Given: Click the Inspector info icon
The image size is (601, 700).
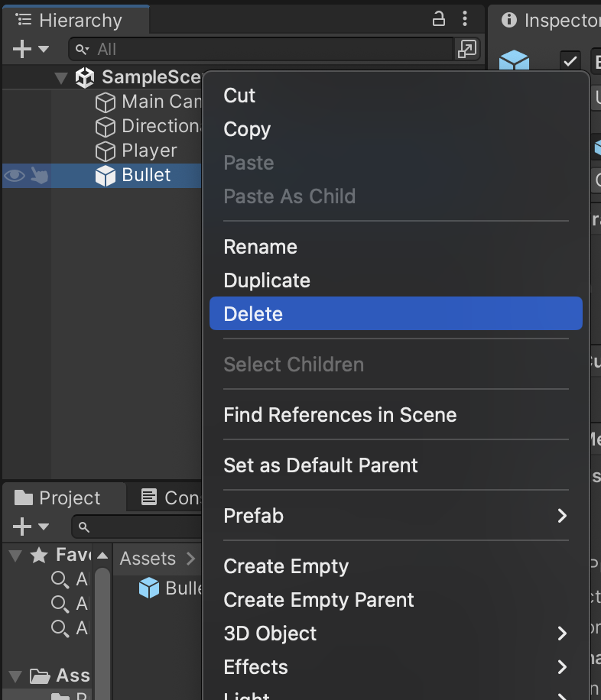Looking at the screenshot, I should [x=509, y=20].
